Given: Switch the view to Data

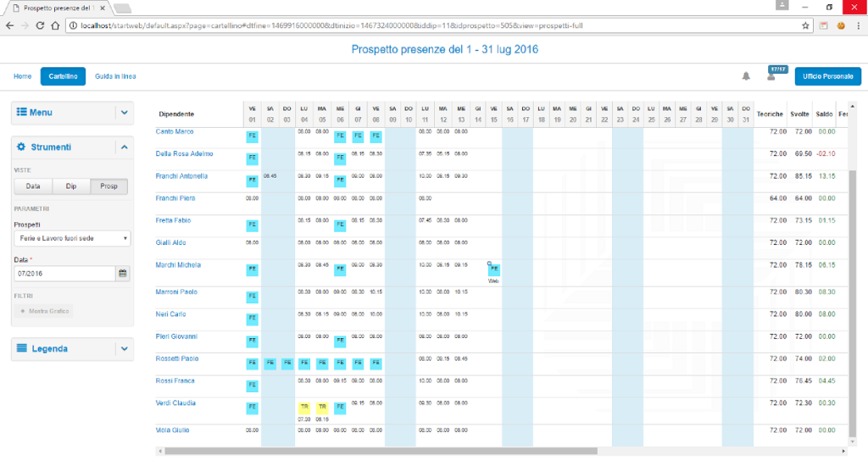Looking at the screenshot, I should pyautogui.click(x=33, y=186).
